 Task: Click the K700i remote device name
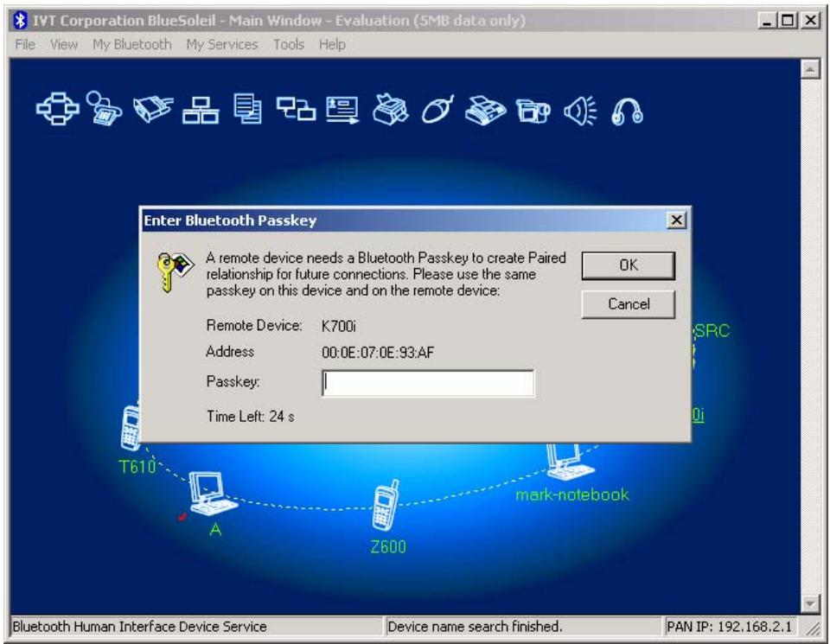click(x=339, y=326)
